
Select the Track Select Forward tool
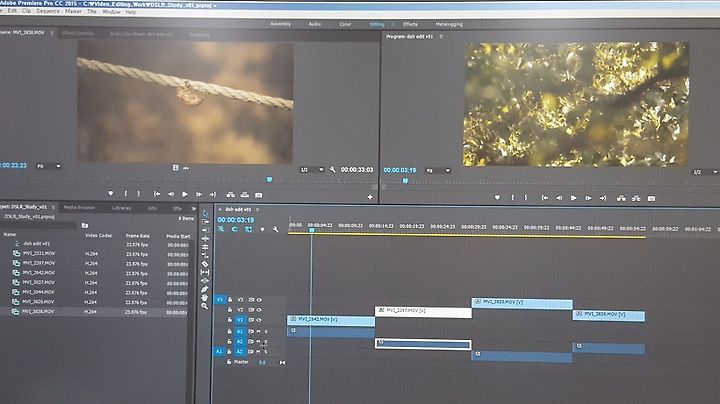tap(205, 222)
